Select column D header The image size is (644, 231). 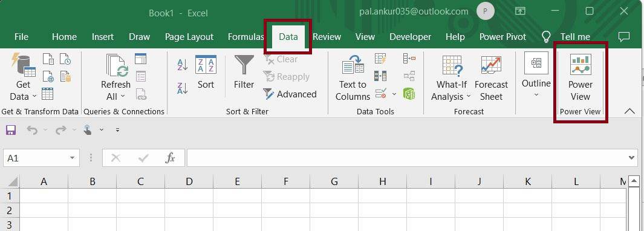(189, 181)
